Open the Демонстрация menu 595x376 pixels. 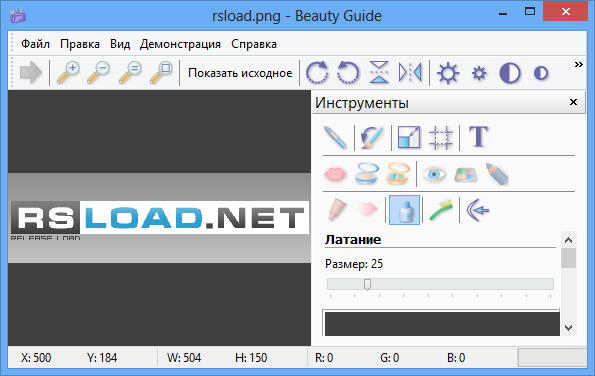tap(180, 44)
